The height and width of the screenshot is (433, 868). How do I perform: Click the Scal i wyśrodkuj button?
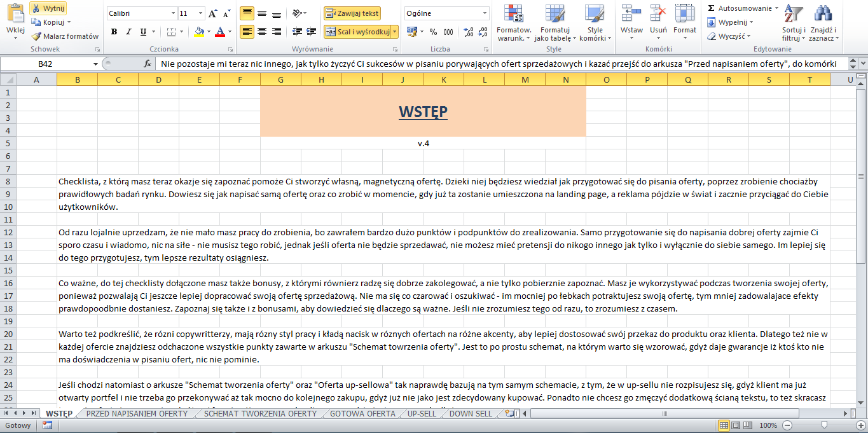[357, 32]
